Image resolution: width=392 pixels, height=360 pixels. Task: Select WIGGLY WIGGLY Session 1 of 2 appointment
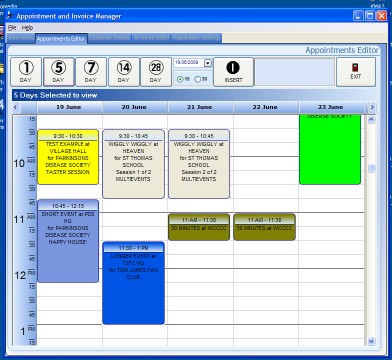pyautogui.click(x=133, y=164)
